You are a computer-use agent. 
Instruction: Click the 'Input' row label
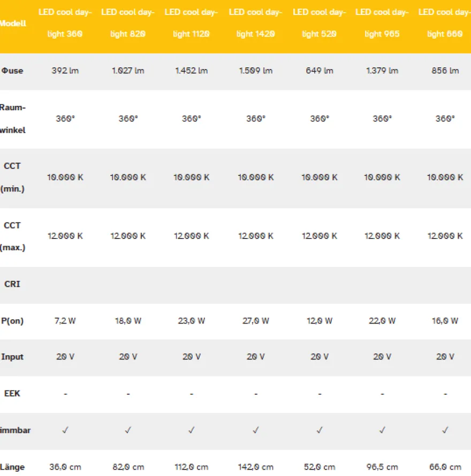(12, 357)
